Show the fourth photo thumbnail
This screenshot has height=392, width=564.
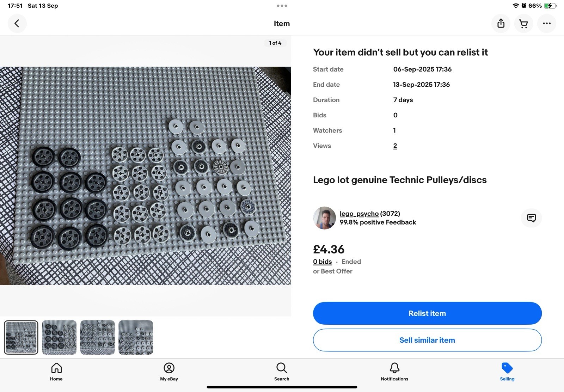[136, 337]
